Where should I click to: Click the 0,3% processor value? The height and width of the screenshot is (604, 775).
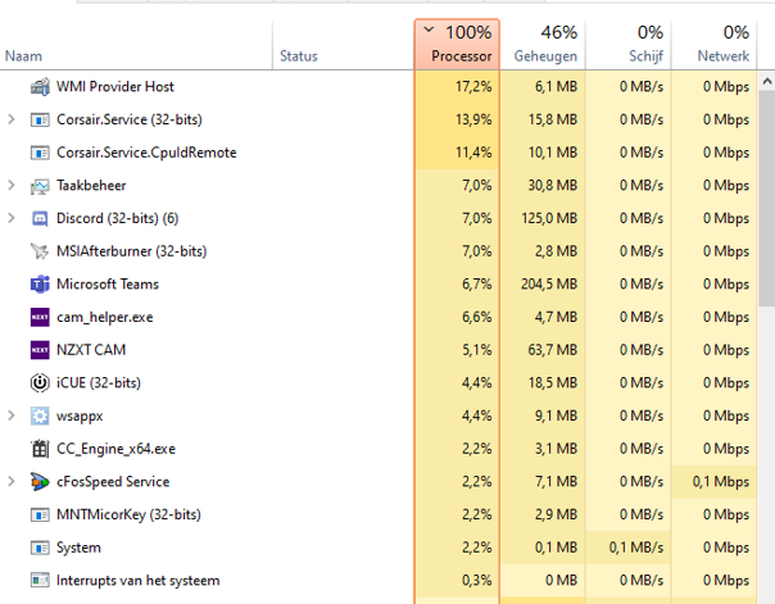477,580
